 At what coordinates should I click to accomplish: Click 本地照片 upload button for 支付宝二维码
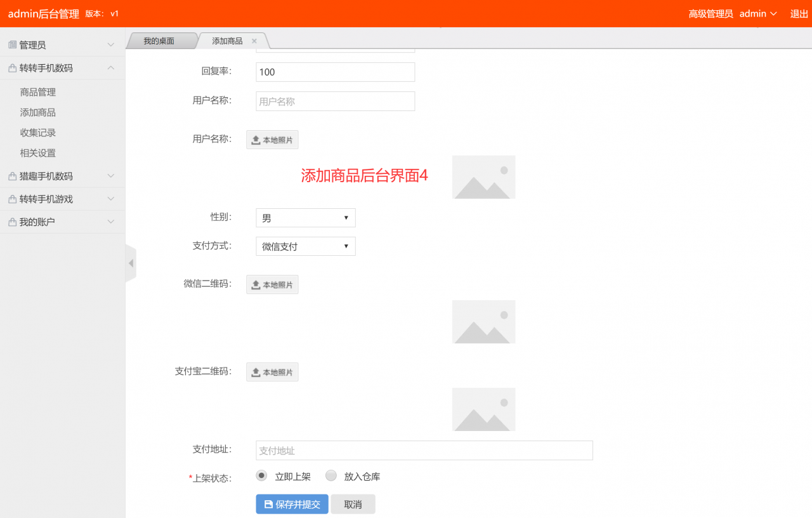pyautogui.click(x=272, y=372)
